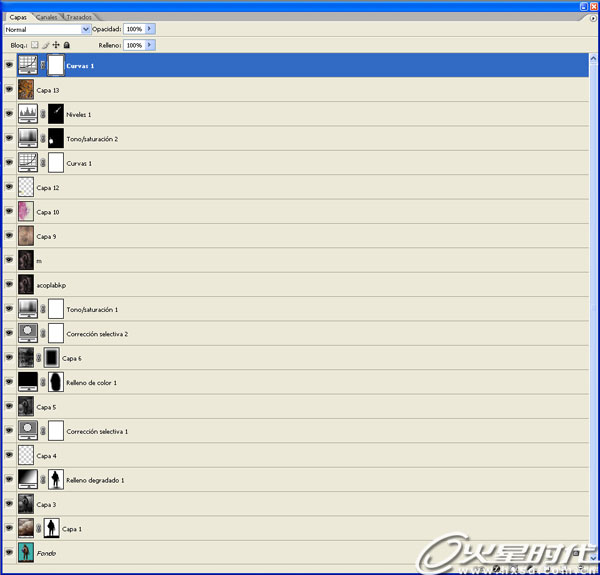The image size is (600, 575).
Task: Click the lock all padlock icon
Action: click(67, 45)
